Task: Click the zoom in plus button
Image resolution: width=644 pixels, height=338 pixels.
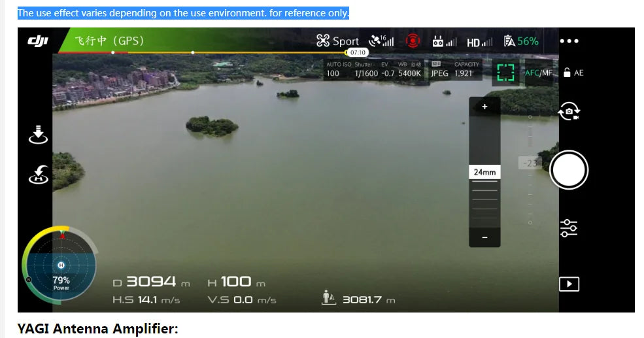Action: [484, 107]
